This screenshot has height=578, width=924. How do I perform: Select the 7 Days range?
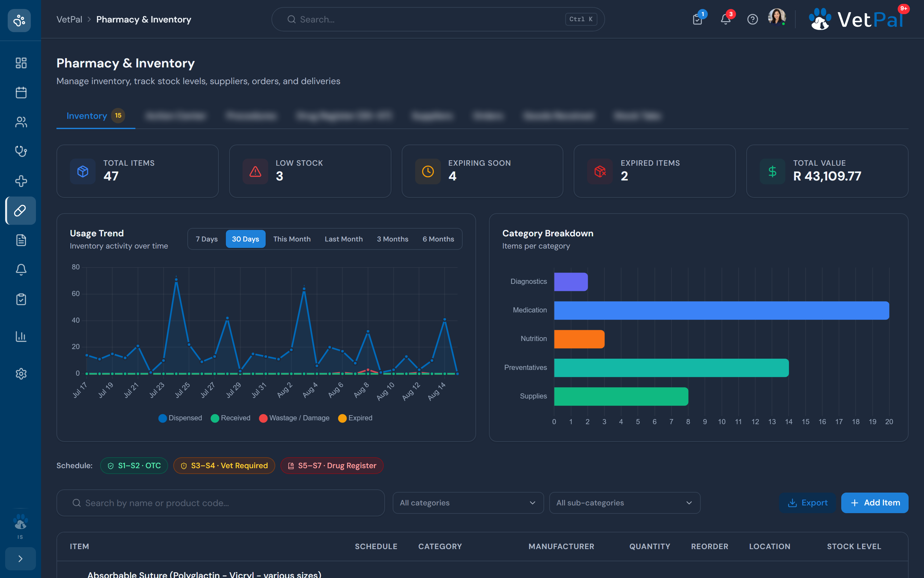tap(207, 239)
